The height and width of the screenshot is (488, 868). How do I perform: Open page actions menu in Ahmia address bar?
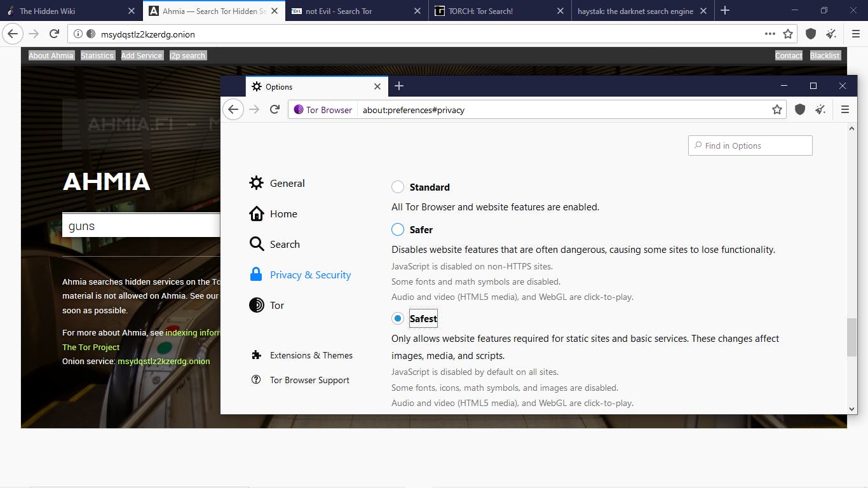770,34
